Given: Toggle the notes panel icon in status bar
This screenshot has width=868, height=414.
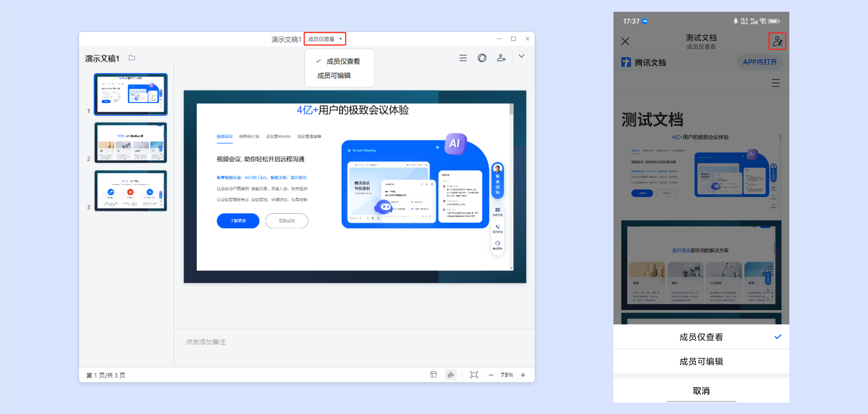Looking at the screenshot, I should (450, 375).
